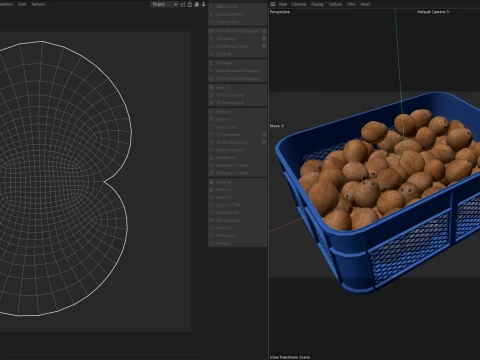This screenshot has width=480, height=360.
Task: Click the Move tool label in the viewport
Action: coord(277,126)
